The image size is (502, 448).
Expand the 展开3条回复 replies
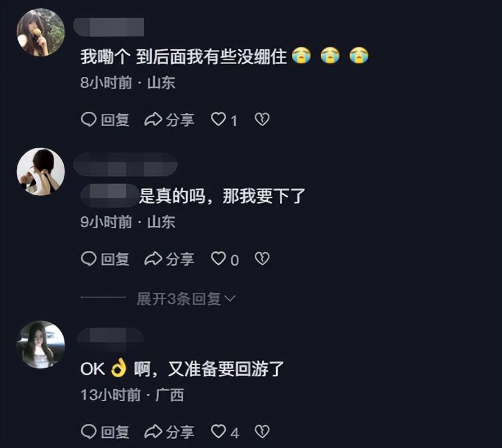pos(186,299)
